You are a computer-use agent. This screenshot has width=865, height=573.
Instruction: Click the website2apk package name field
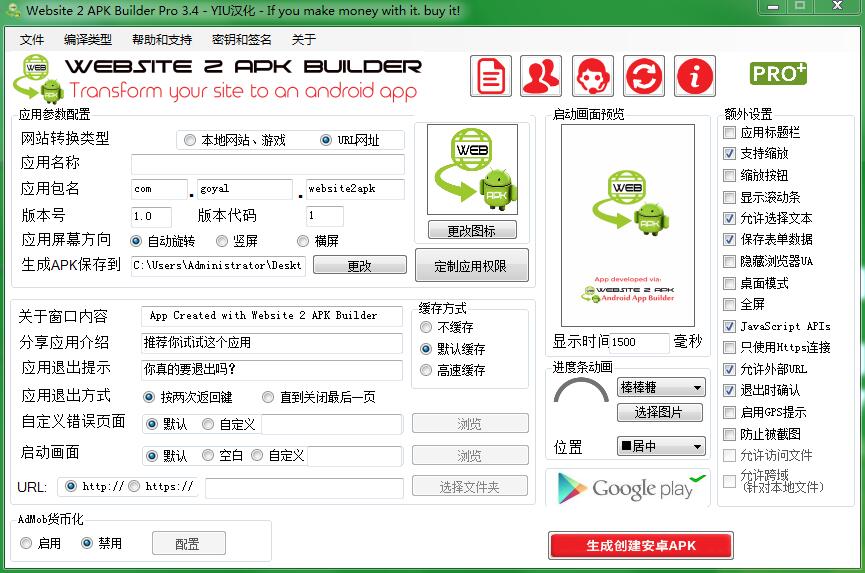click(355, 189)
